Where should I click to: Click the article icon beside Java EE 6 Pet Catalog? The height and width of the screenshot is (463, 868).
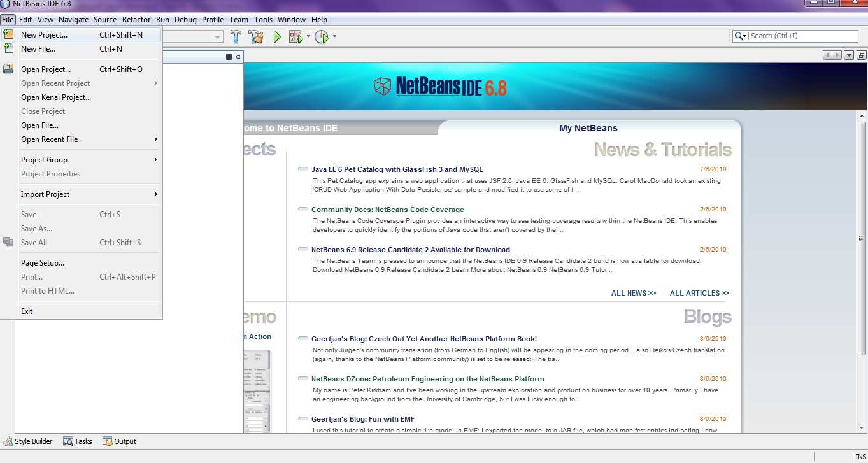pos(303,169)
